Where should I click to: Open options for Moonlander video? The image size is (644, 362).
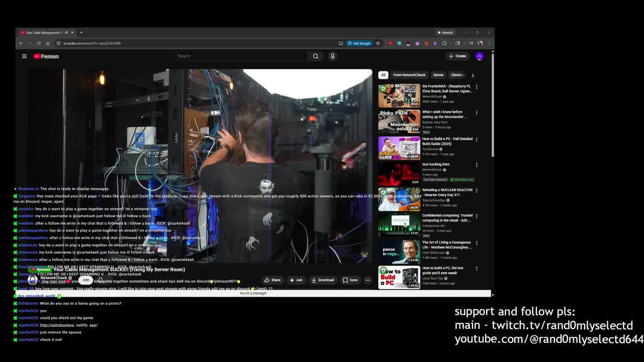(x=476, y=113)
